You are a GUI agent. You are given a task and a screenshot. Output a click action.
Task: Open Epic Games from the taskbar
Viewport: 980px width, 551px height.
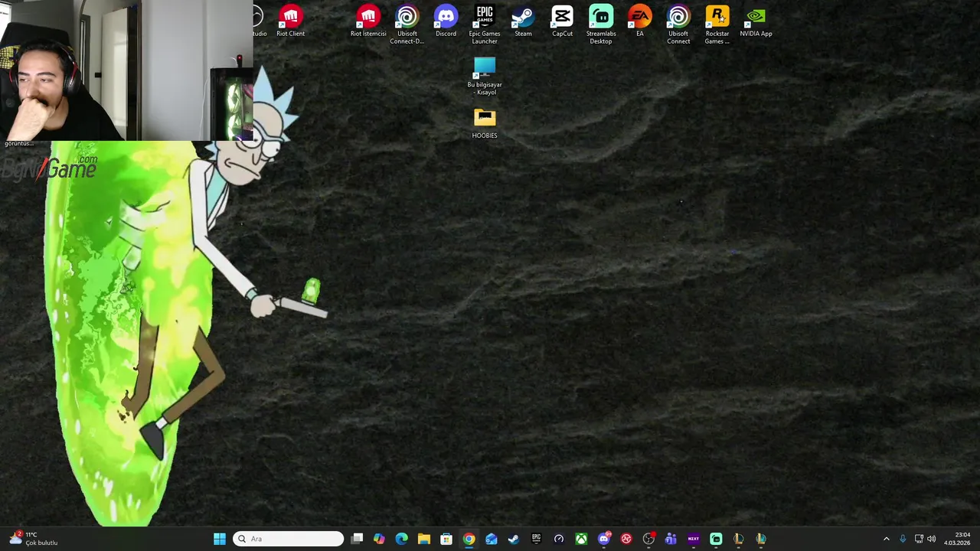536,539
